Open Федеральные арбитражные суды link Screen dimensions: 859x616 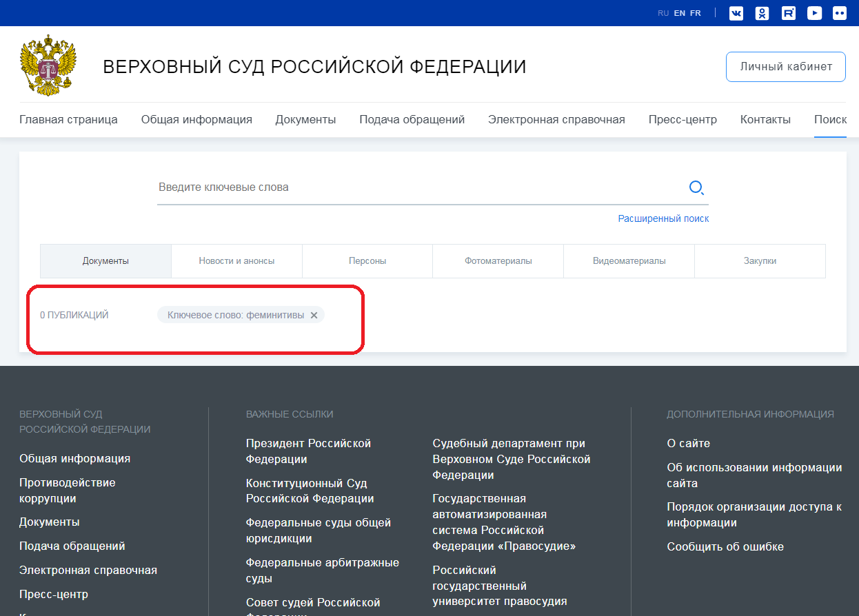tap(323, 571)
